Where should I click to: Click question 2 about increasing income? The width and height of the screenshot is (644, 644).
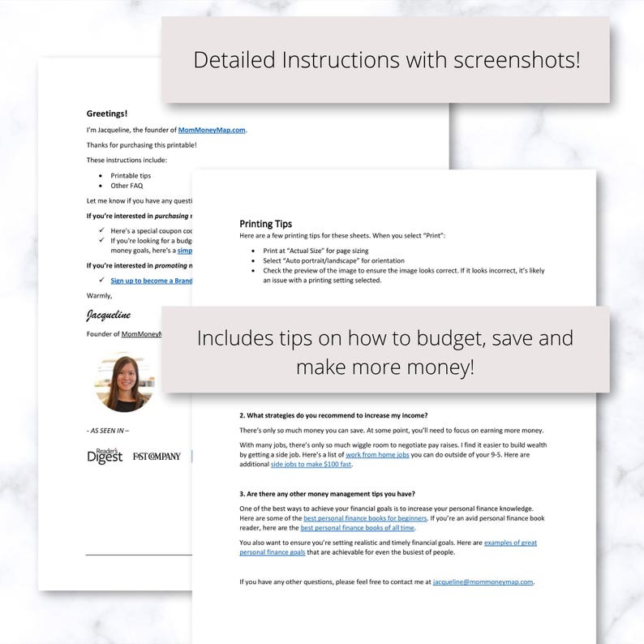333,415
